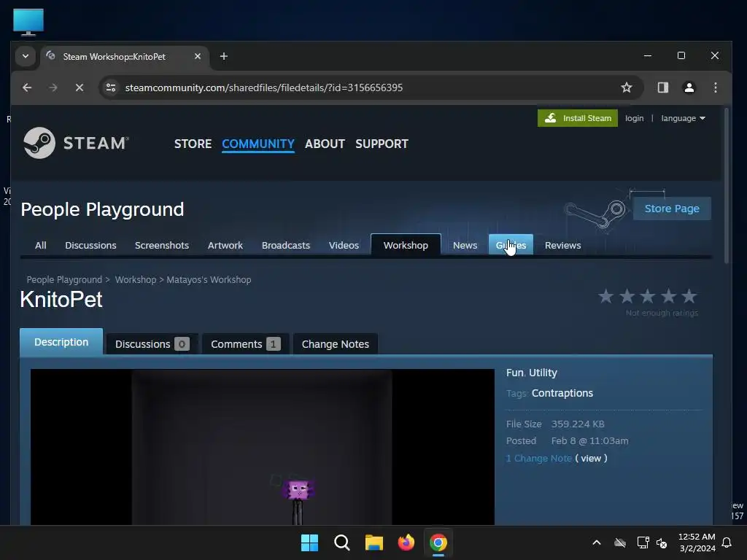747x560 pixels.
Task: Click People Playground breadcrumb link
Action: click(x=64, y=279)
